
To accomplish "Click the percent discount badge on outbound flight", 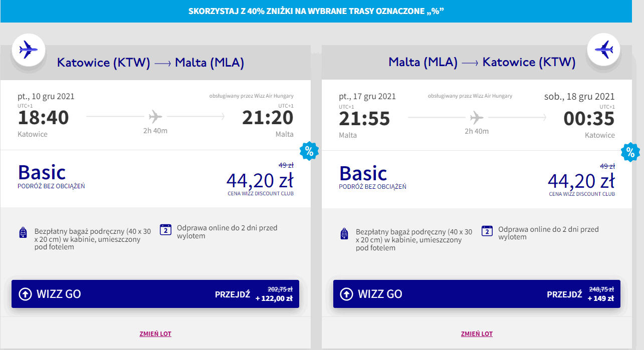I will [309, 151].
